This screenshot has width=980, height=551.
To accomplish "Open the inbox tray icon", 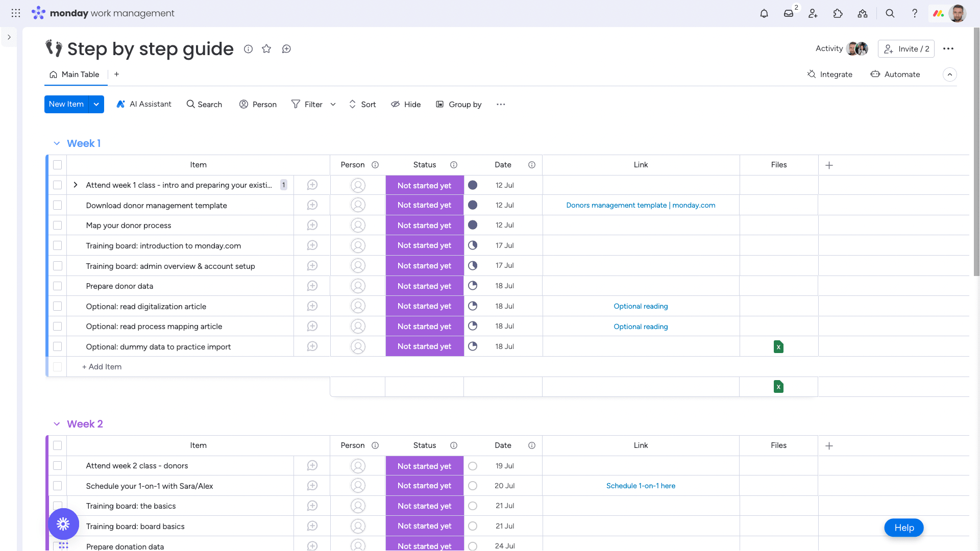I will coord(789,14).
